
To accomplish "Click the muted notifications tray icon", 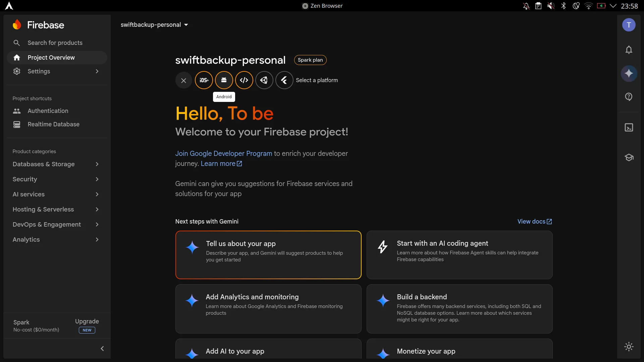I will (x=526, y=6).
